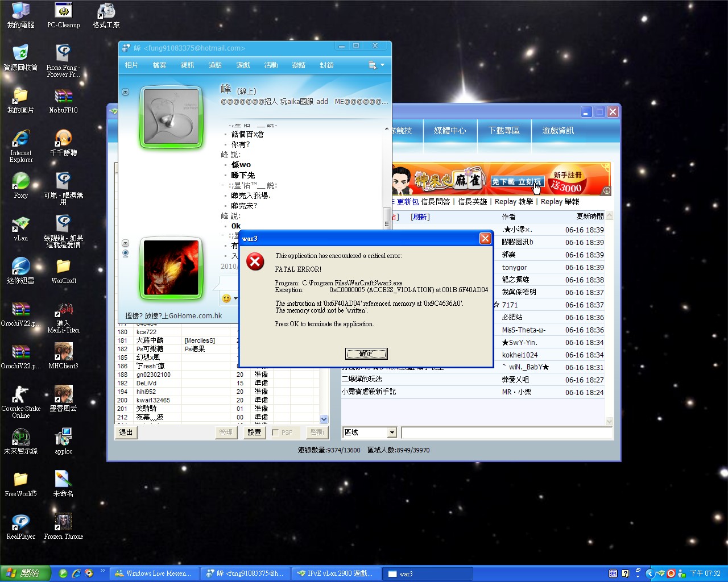Open the emoticon picker smiley in chat

(x=226, y=298)
